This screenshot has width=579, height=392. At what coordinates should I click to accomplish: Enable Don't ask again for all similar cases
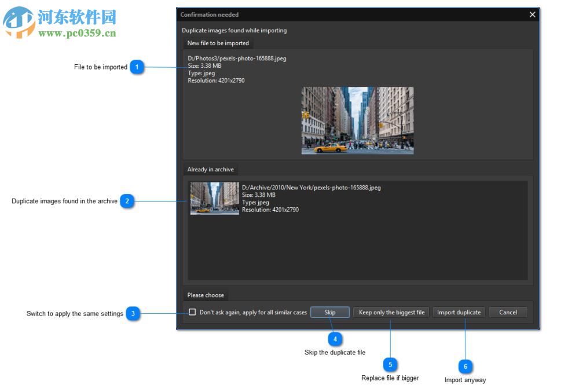[192, 312]
